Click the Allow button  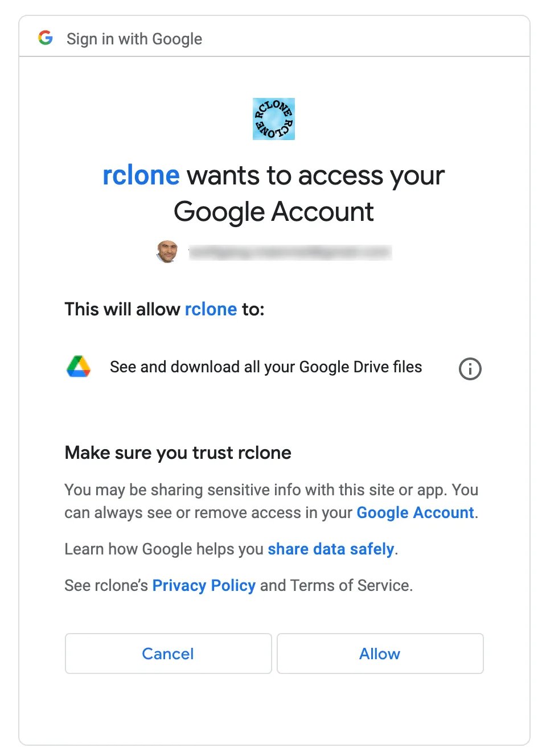(x=380, y=654)
